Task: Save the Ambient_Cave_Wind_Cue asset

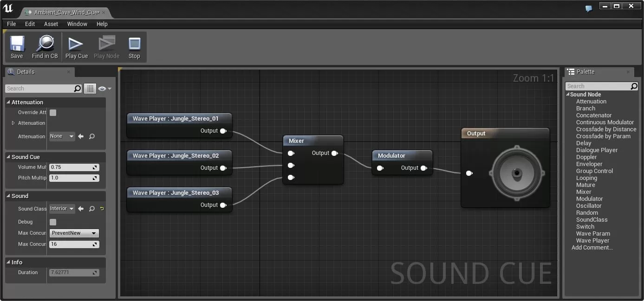Action: click(x=17, y=46)
